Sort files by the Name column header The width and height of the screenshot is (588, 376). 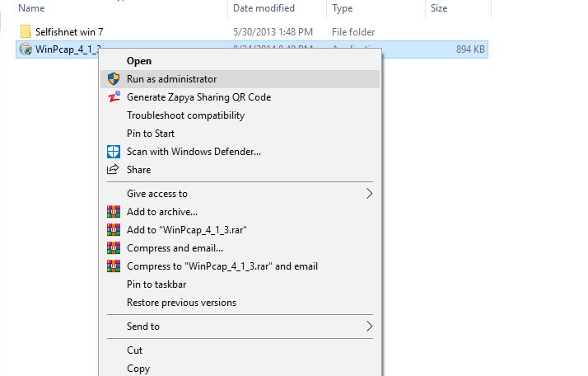point(30,8)
